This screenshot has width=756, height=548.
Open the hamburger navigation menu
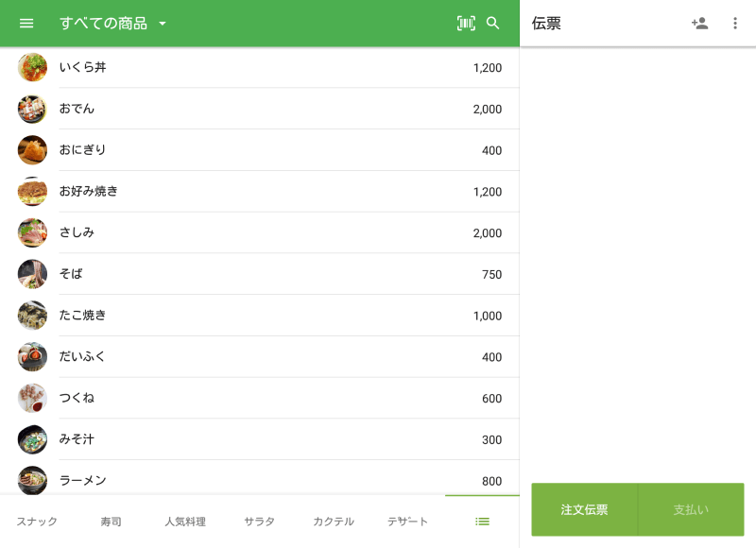[26, 24]
